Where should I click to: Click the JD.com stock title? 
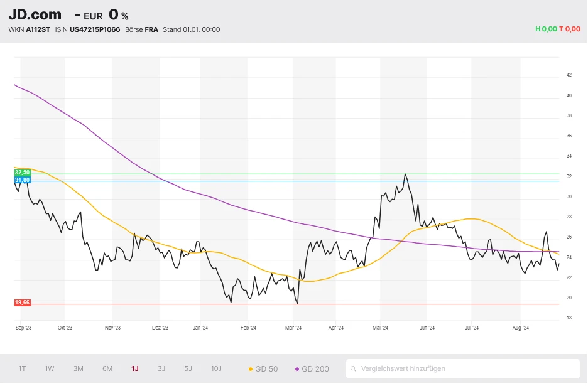click(35, 15)
